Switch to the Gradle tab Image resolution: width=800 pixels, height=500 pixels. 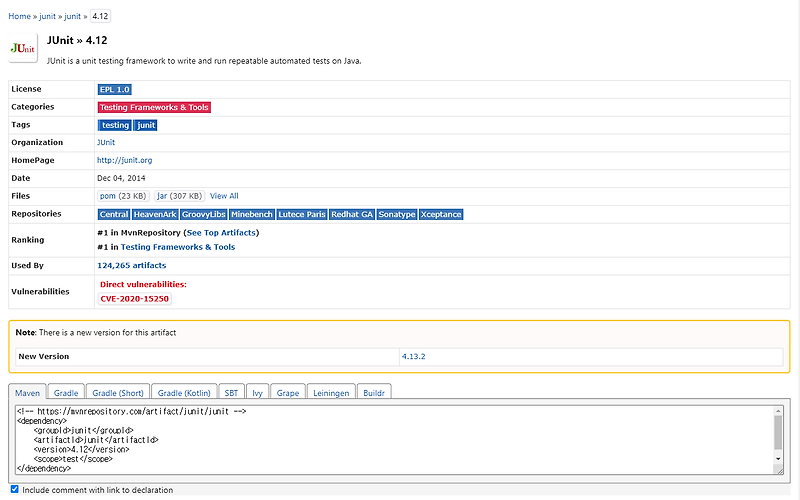[x=66, y=392]
